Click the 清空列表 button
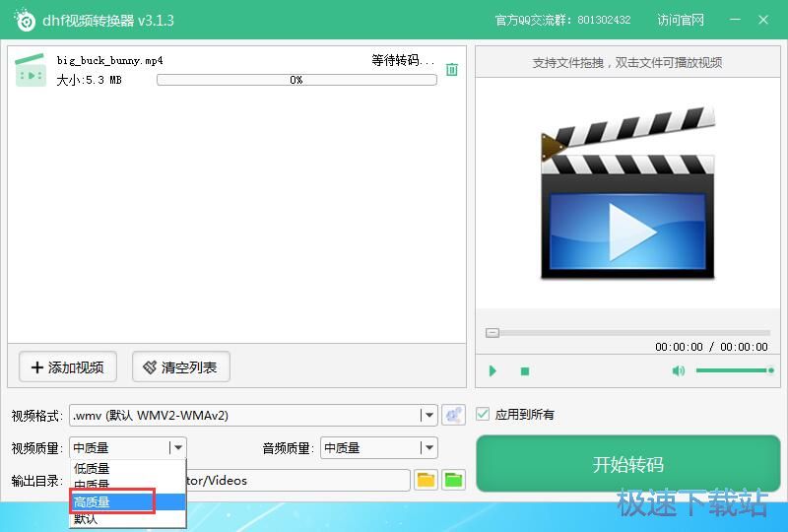Image resolution: width=788 pixels, height=532 pixels. pyautogui.click(x=181, y=367)
